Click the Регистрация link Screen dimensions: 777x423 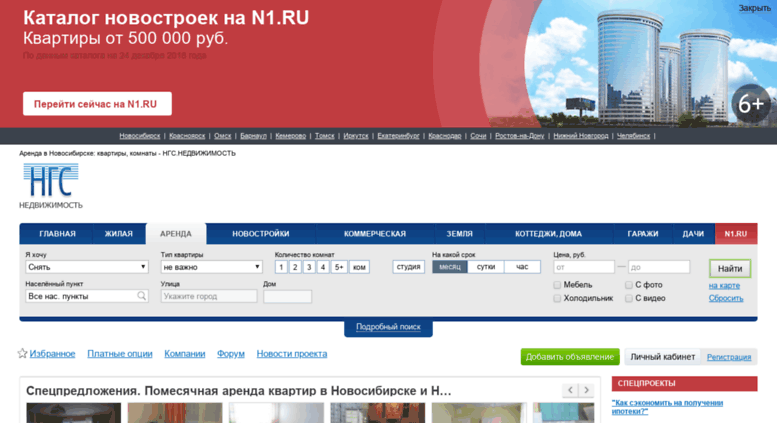click(x=729, y=357)
